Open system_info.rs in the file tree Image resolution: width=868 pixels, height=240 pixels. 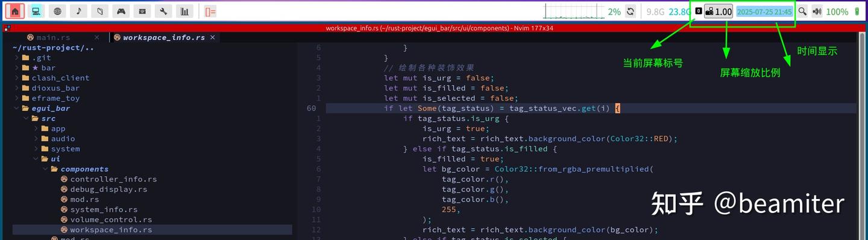[x=104, y=210]
